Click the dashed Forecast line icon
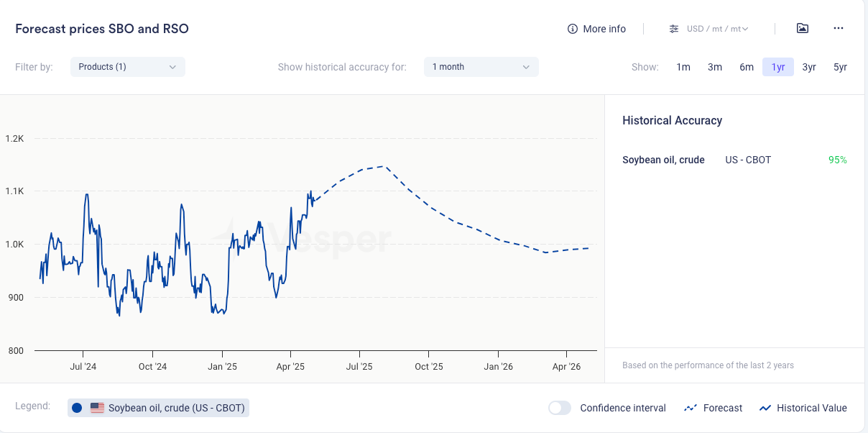Screen dimensions: 868x433 [691, 408]
